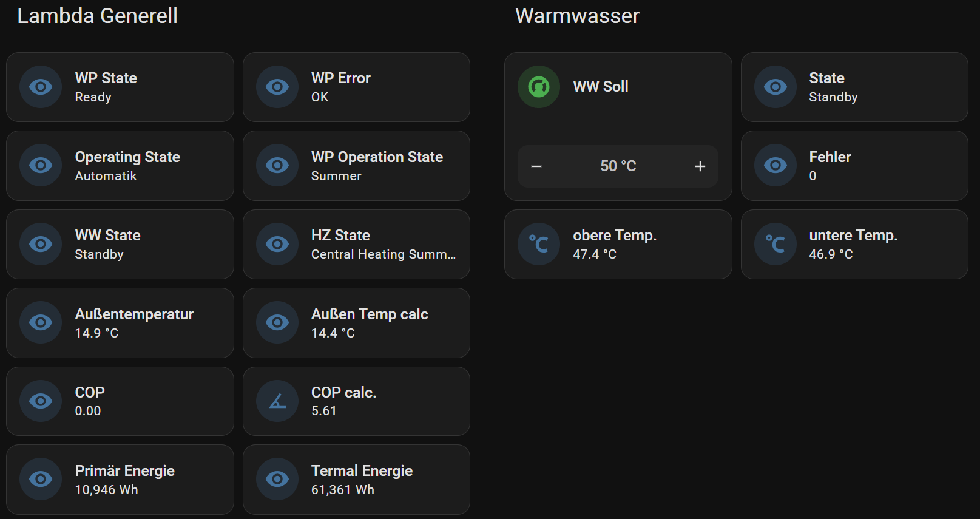Viewport: 980px width, 519px height.
Task: Click the Warmwasser heading
Action: (576, 16)
